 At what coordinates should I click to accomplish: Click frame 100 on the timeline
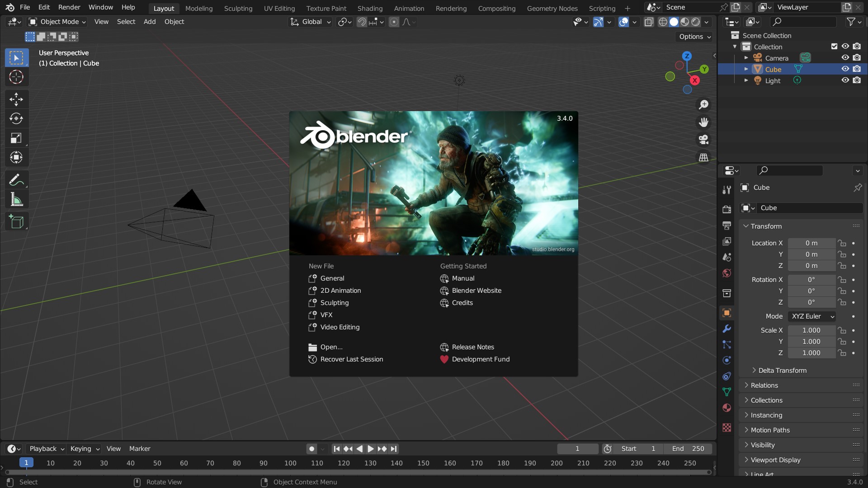coord(290,463)
